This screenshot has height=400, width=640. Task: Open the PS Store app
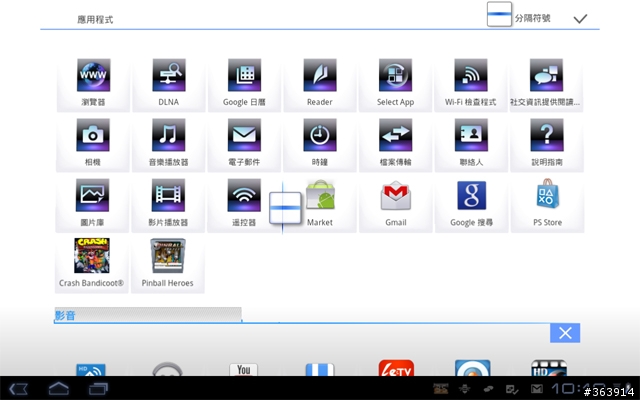[x=547, y=204]
